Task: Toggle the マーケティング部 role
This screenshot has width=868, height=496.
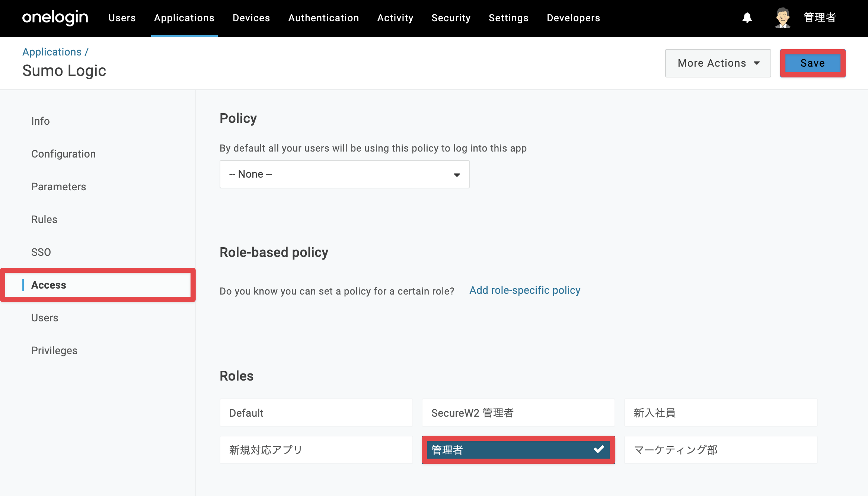Action: pos(721,450)
